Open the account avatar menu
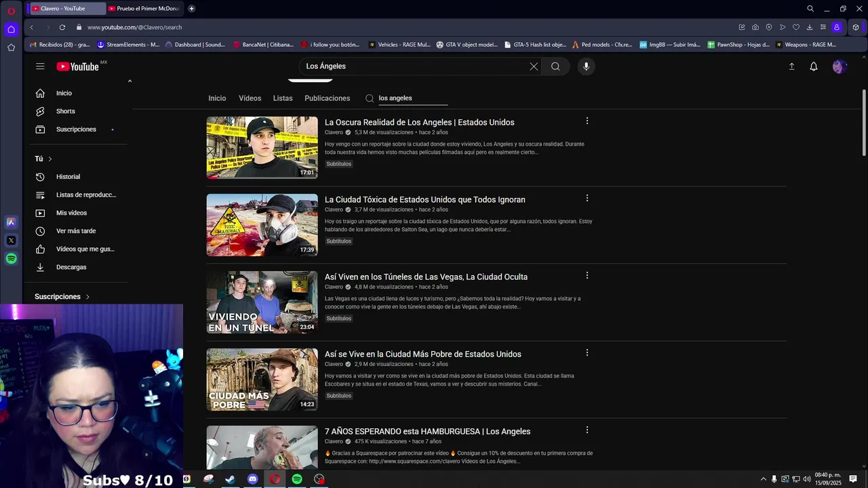Image resolution: width=868 pixels, height=488 pixels. coord(840,66)
